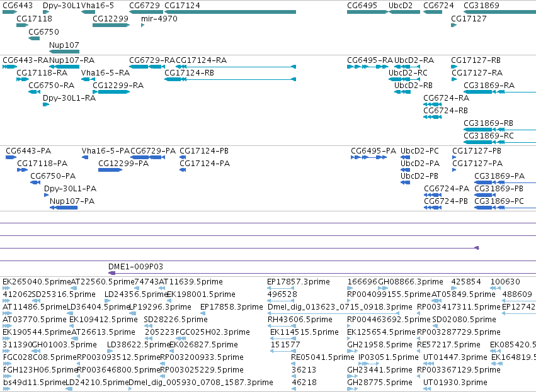
Task: Open EST SD28226.5prime
Action: click(x=176, y=320)
